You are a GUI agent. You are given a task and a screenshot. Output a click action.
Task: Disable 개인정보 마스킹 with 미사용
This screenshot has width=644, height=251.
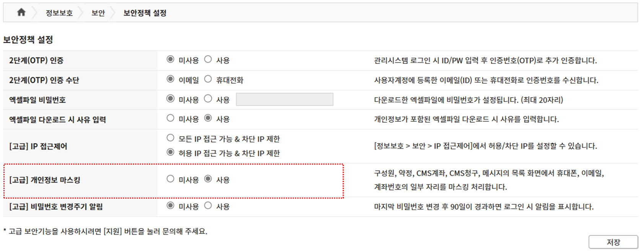point(171,179)
